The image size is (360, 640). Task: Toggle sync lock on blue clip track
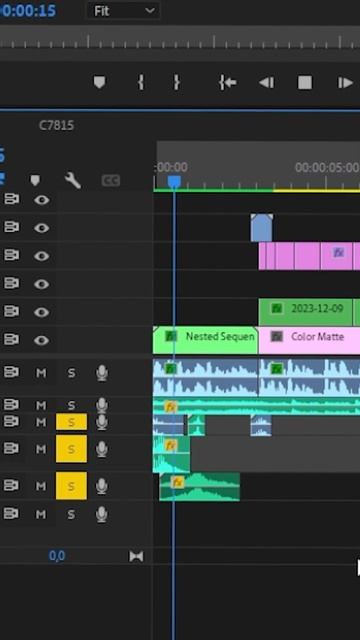[11, 227]
